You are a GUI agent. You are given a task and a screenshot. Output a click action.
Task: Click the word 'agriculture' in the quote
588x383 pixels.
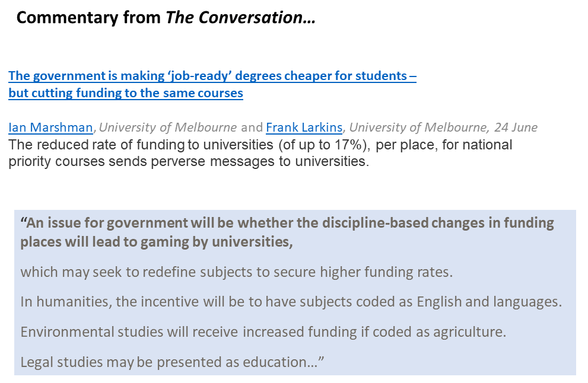tap(468, 331)
